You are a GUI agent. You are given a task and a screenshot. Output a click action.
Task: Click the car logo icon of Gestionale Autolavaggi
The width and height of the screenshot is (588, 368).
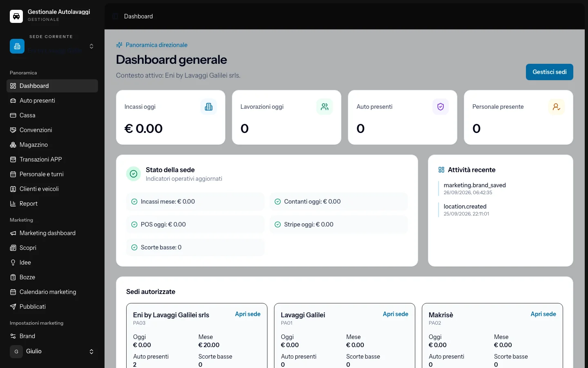[16, 16]
